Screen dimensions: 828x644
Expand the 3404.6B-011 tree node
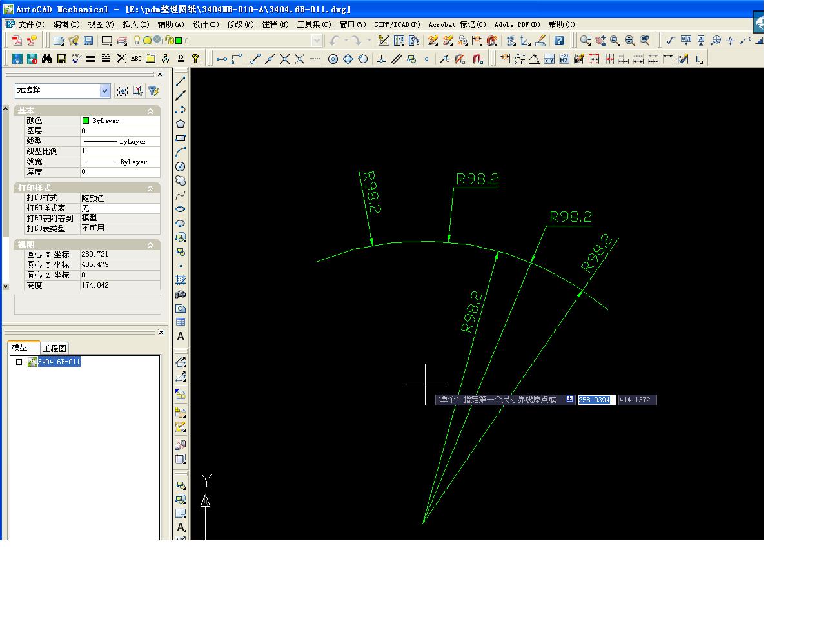click(19, 362)
